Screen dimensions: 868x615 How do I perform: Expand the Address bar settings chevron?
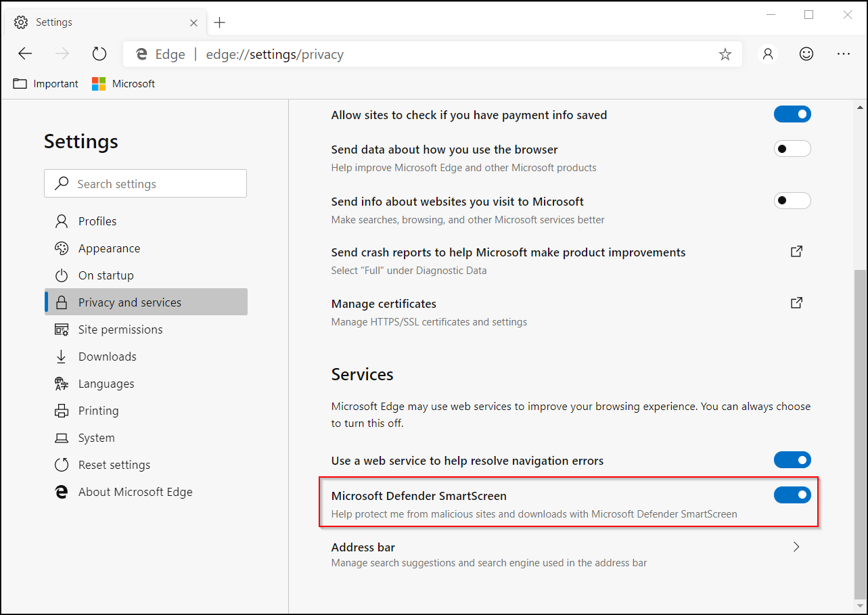[796, 547]
